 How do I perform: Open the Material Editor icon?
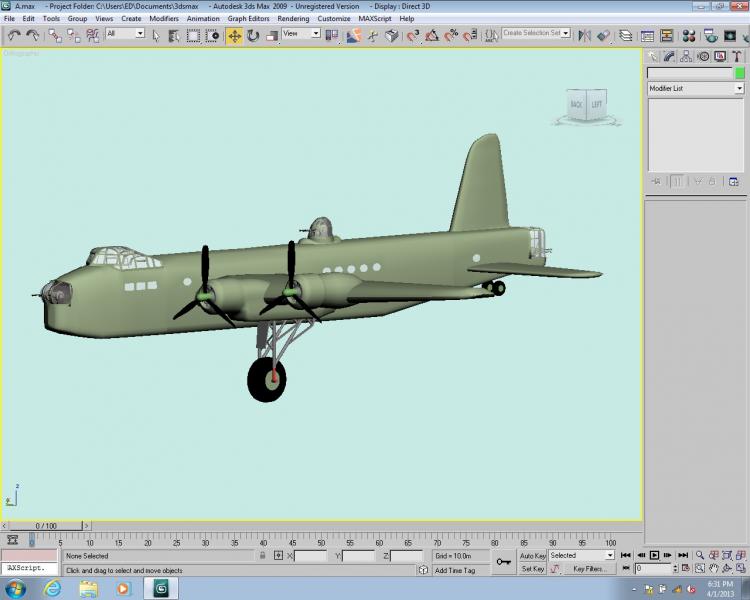689,36
